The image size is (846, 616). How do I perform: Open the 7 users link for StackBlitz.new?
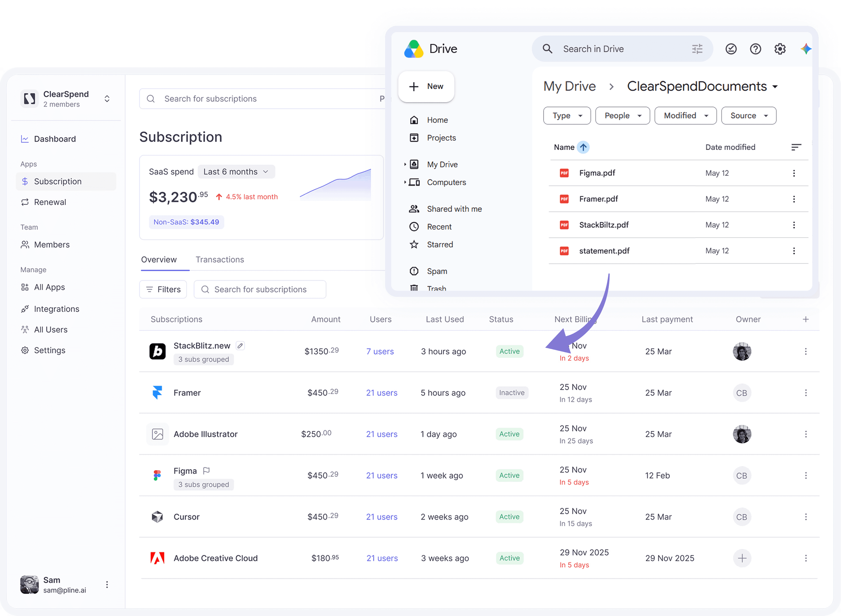[x=380, y=352]
